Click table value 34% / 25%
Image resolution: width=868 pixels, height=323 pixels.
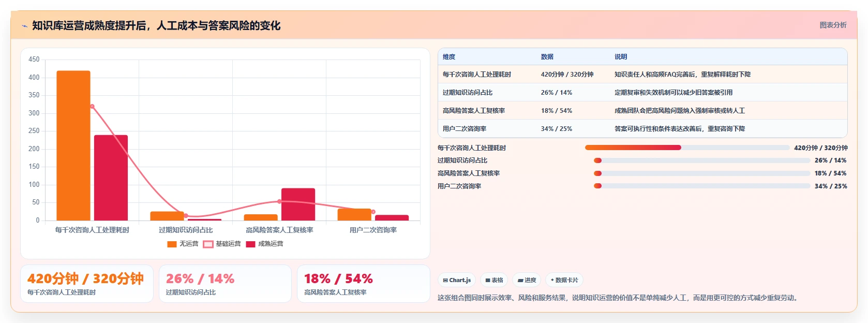pyautogui.click(x=557, y=129)
